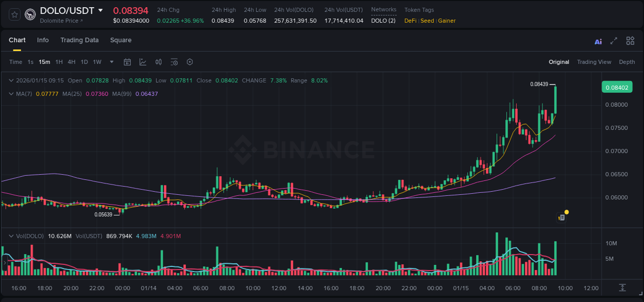Viewport: 644px width, 302px height.
Task: Expand the extra timeframe options arrow
Action: [111, 62]
